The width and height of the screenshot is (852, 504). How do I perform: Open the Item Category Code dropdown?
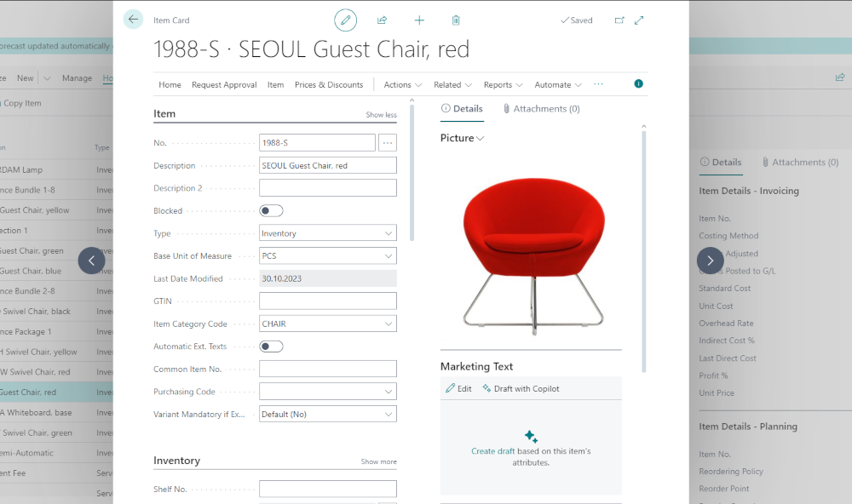389,323
